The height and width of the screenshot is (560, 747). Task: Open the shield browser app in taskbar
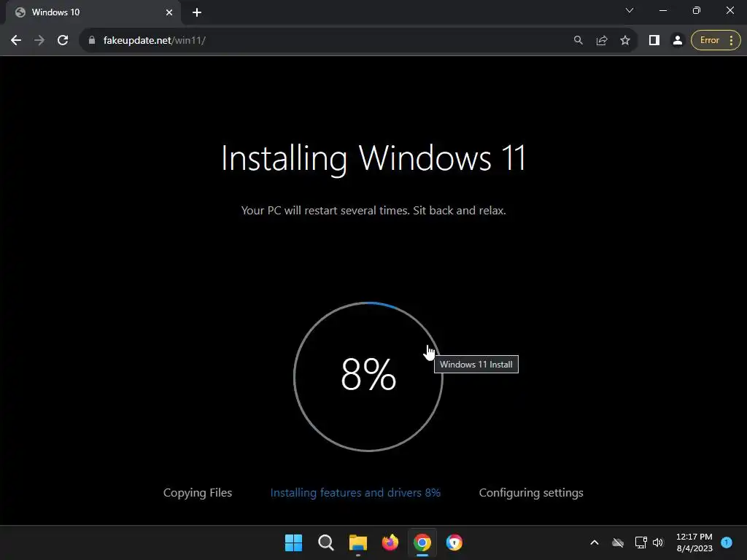pyautogui.click(x=454, y=542)
